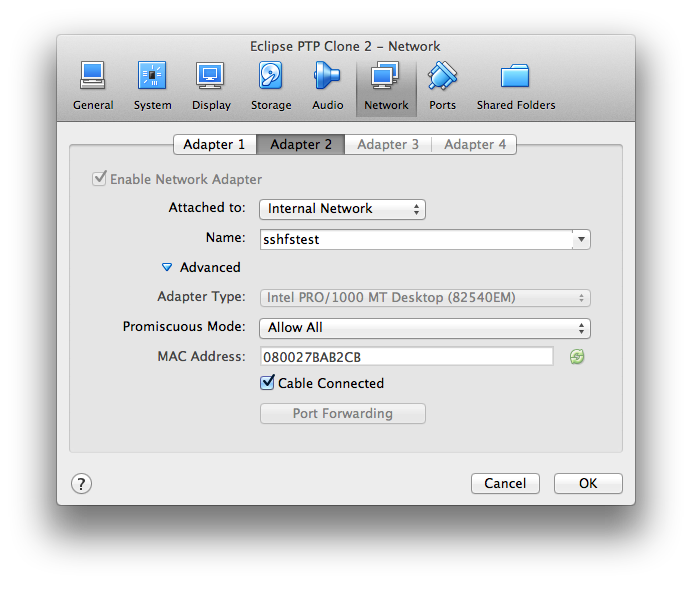Go to Audio settings
700x600 pixels.
tap(327, 85)
